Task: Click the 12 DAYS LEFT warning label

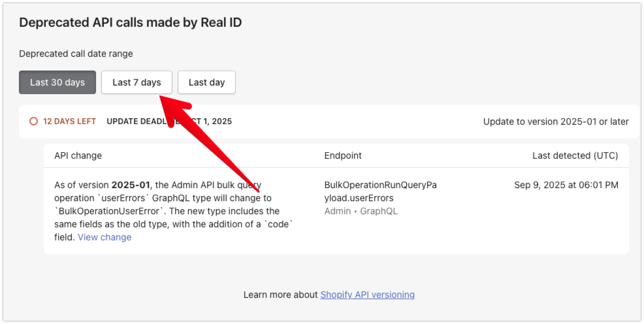Action: [69, 121]
